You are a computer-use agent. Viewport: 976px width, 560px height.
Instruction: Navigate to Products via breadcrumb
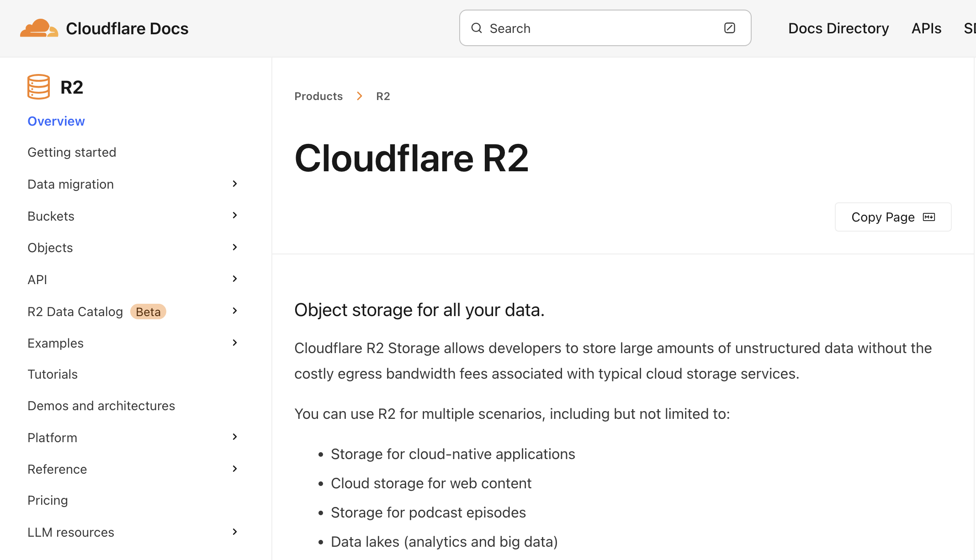pyautogui.click(x=318, y=96)
